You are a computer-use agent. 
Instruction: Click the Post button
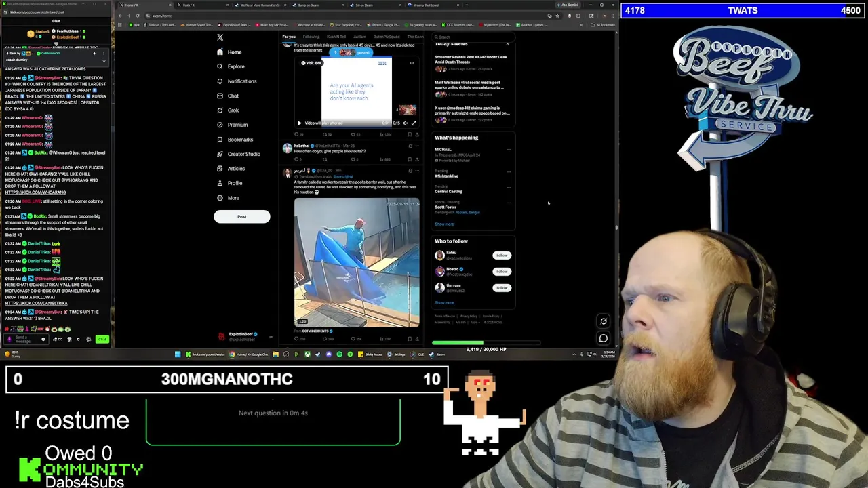tap(242, 217)
